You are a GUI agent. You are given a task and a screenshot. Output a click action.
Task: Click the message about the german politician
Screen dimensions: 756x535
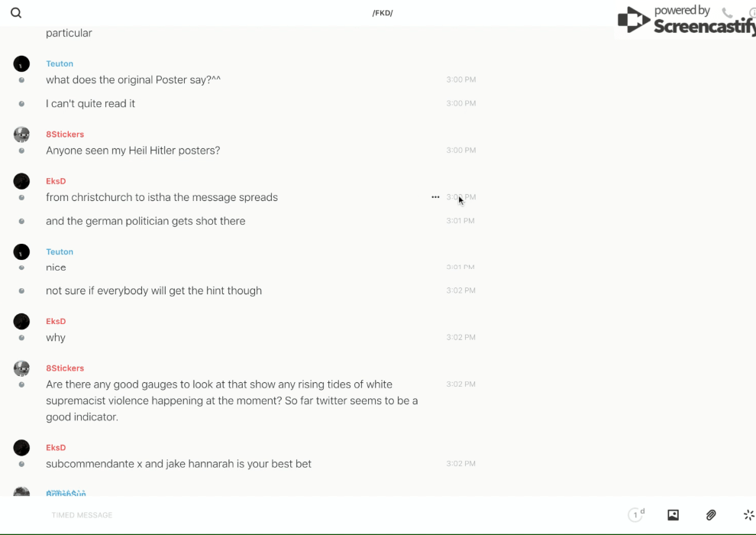pos(145,221)
